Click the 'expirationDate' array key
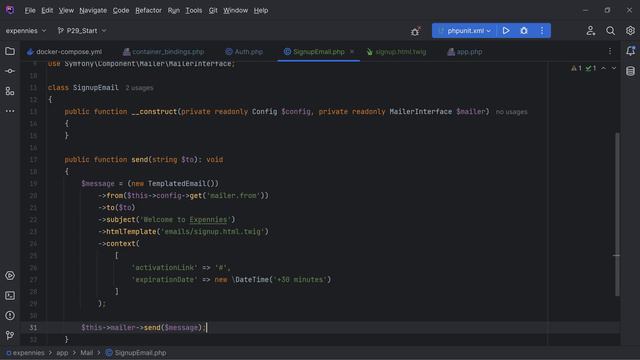Image resolution: width=640 pixels, height=360 pixels. tap(164, 280)
